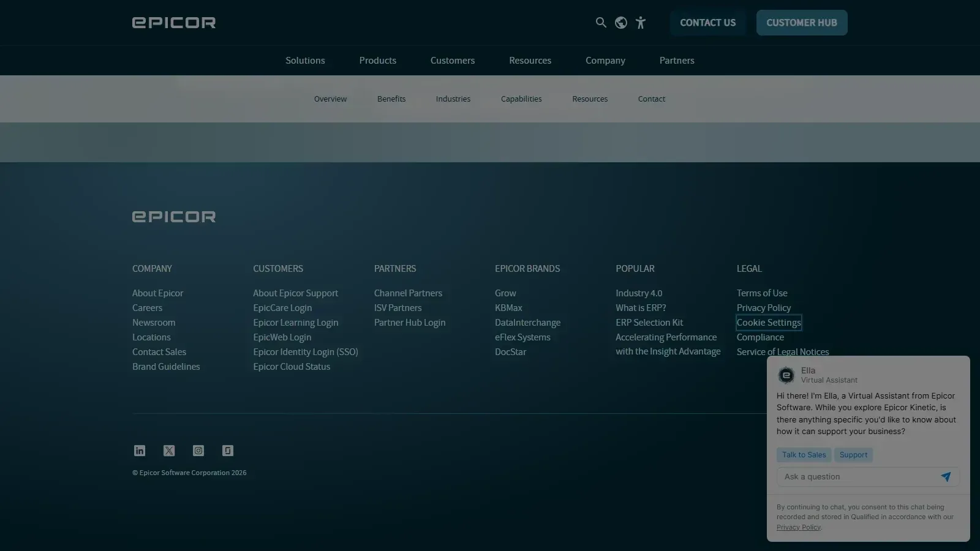Open the EpicCare Login link
Viewport: 980px width, 551px height.
(282, 308)
